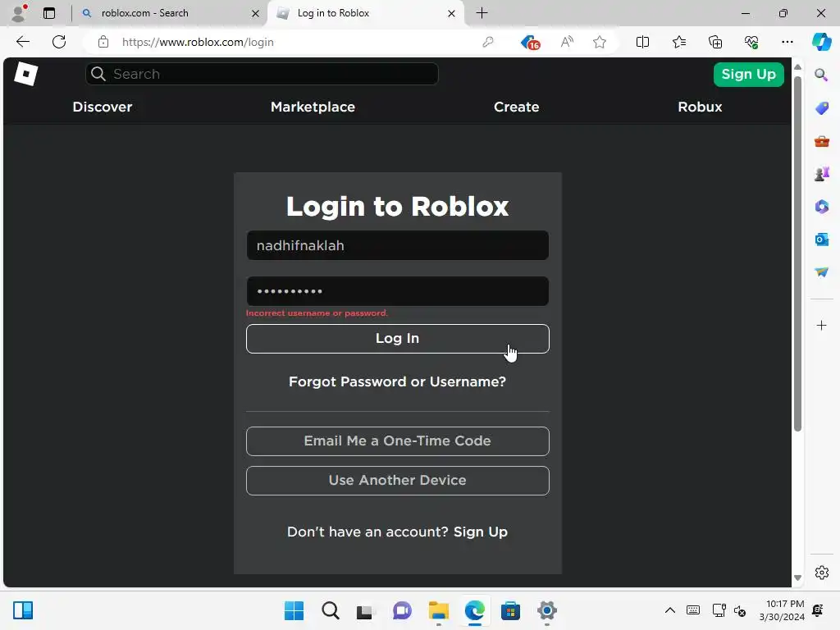
Task: Open a new browser tab
Action: coord(482,13)
